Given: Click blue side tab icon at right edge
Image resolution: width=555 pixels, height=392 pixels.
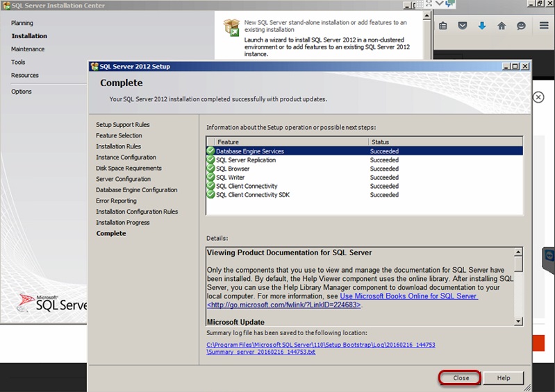Looking at the screenshot, I should coord(549,255).
